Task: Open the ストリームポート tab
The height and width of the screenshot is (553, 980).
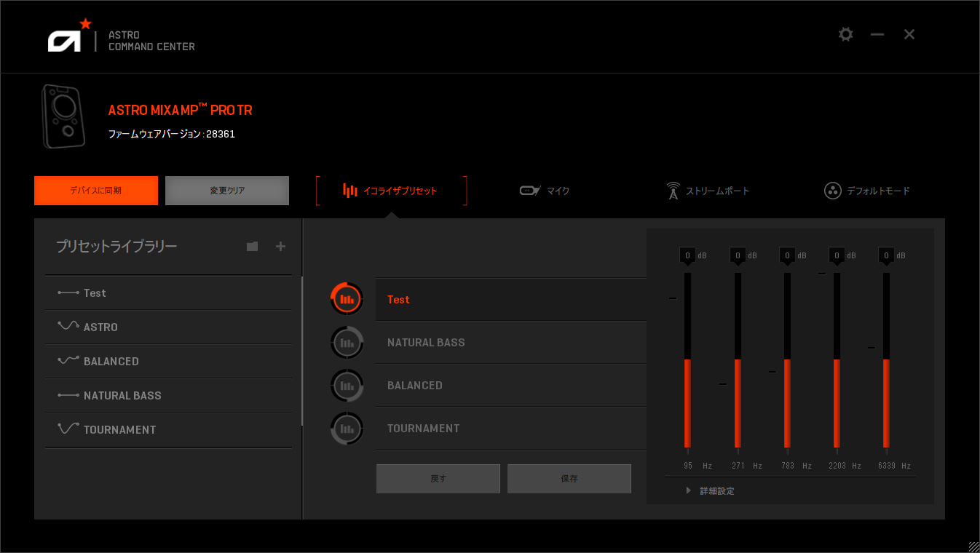Action: (x=708, y=191)
